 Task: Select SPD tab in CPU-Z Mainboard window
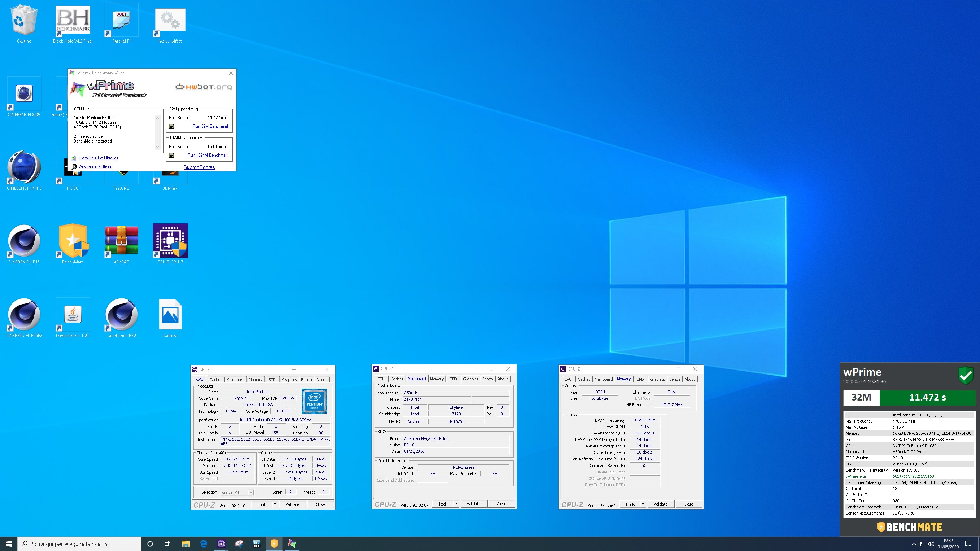tap(453, 379)
